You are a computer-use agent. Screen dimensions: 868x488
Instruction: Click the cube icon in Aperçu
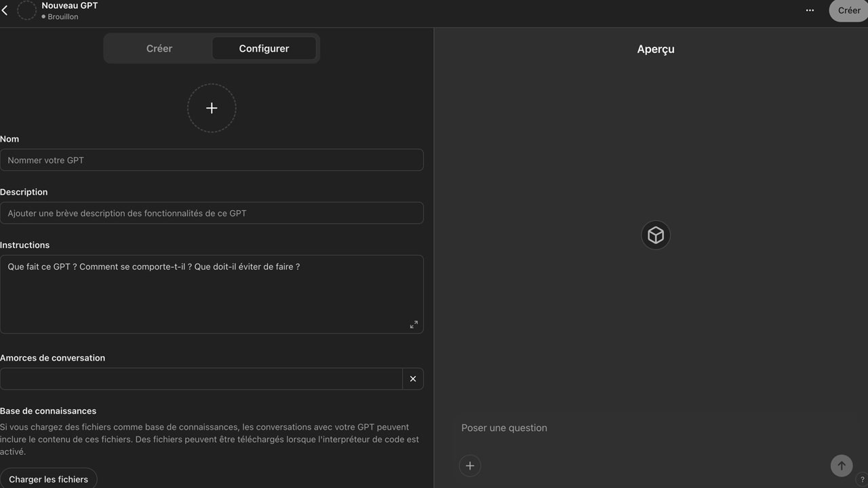(x=656, y=235)
